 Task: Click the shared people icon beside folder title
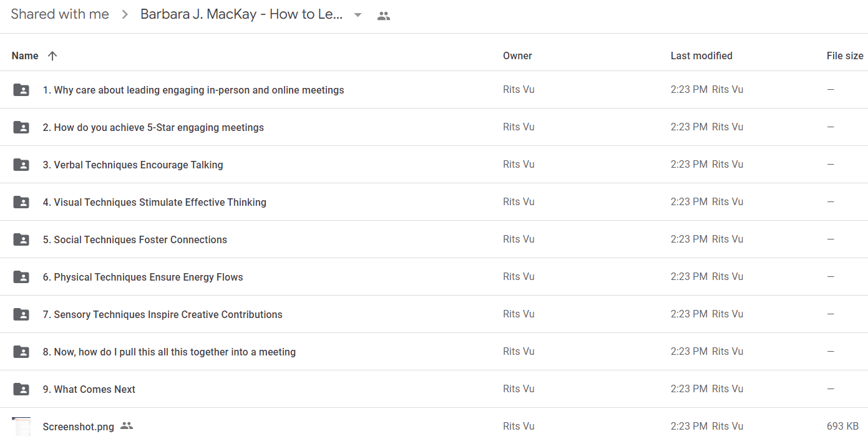[x=384, y=16]
